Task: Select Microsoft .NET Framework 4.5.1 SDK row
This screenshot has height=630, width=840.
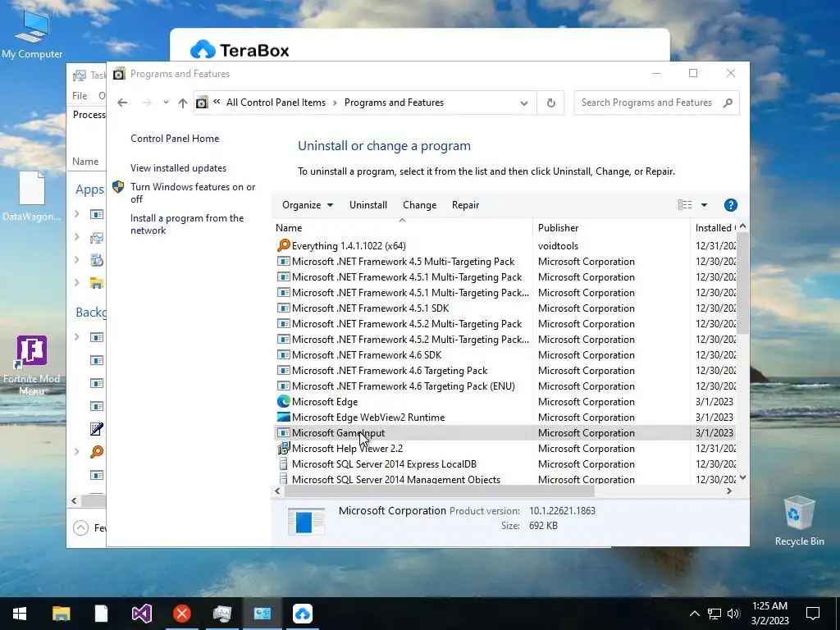Action: pos(504,308)
